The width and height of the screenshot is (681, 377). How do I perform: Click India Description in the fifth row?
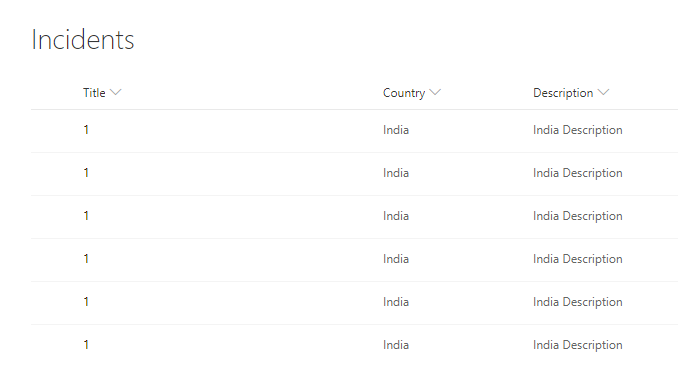578,302
